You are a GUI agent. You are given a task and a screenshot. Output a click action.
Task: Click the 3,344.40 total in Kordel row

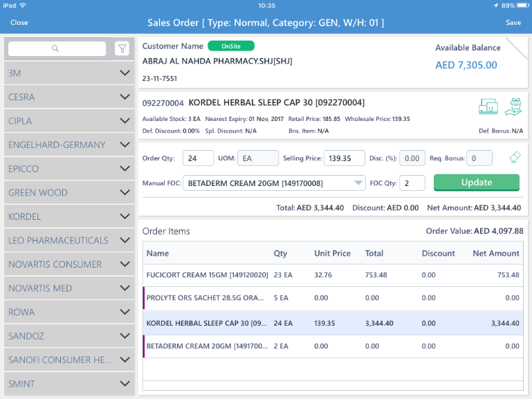[x=379, y=324]
